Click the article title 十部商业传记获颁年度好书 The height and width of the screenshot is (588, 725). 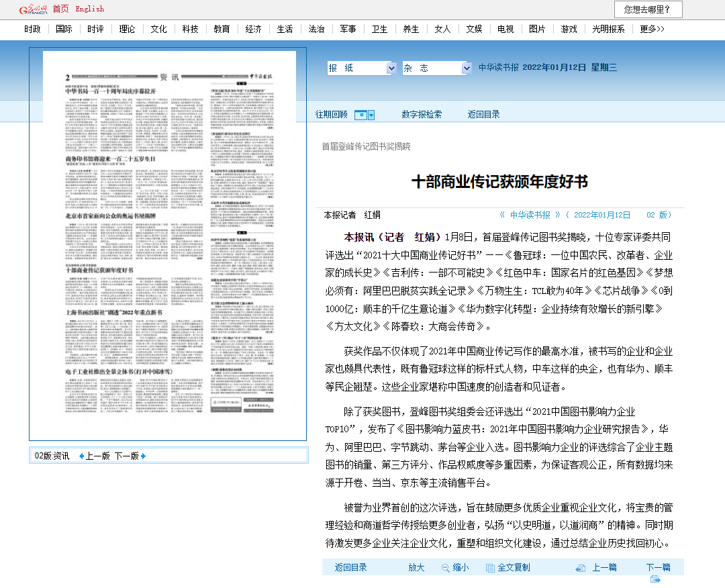tap(500, 182)
